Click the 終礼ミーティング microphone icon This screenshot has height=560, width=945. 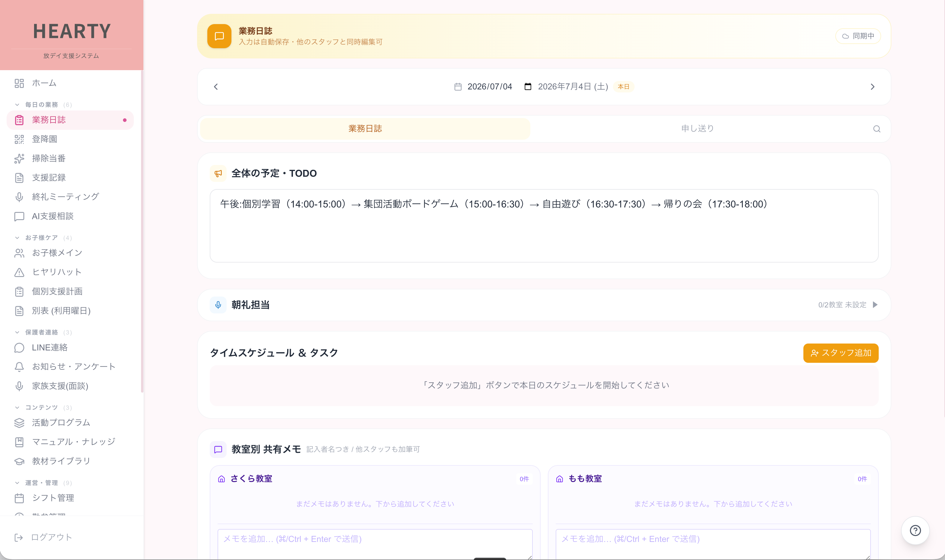[x=19, y=197]
